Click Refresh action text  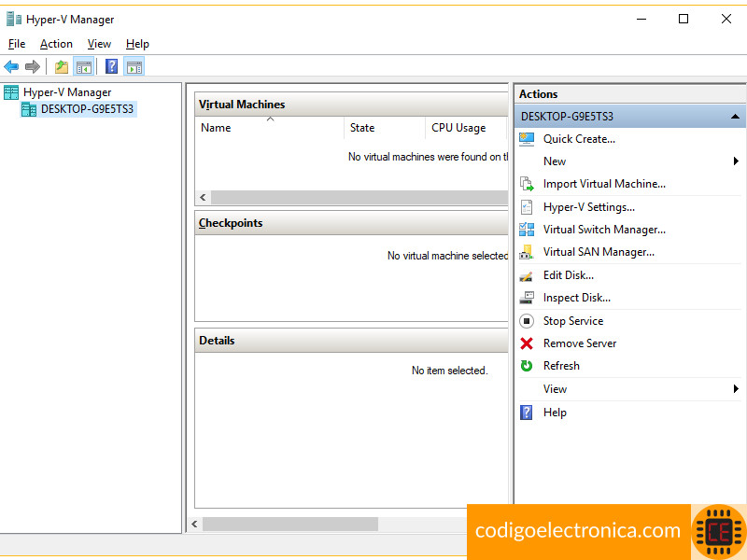click(561, 366)
